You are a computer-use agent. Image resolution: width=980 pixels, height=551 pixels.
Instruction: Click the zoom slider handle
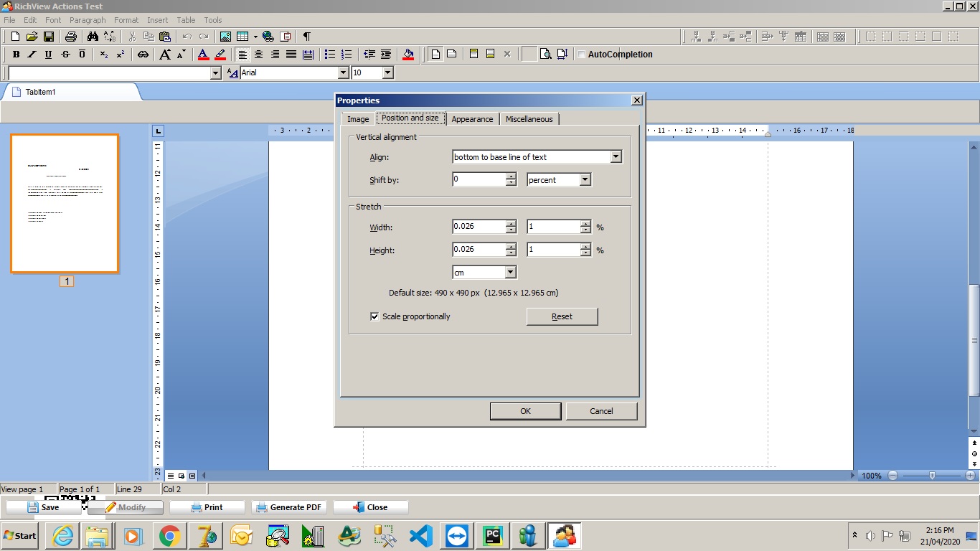point(932,476)
